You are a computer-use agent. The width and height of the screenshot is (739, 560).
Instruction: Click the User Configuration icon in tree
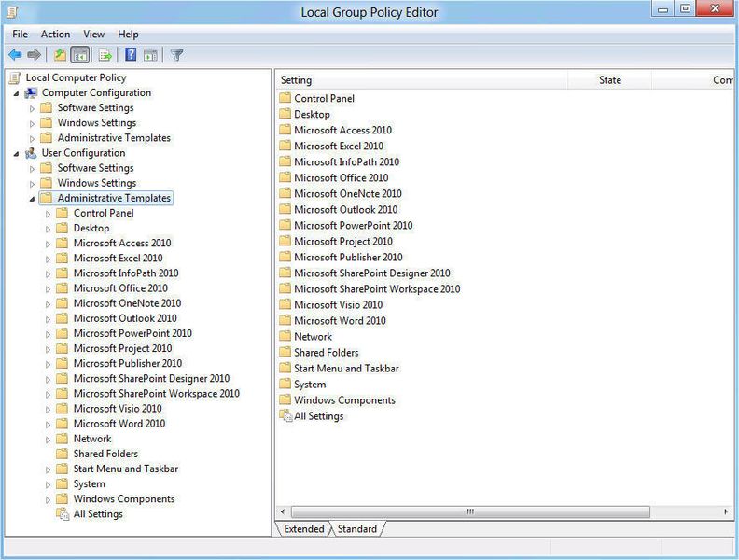coord(31,153)
